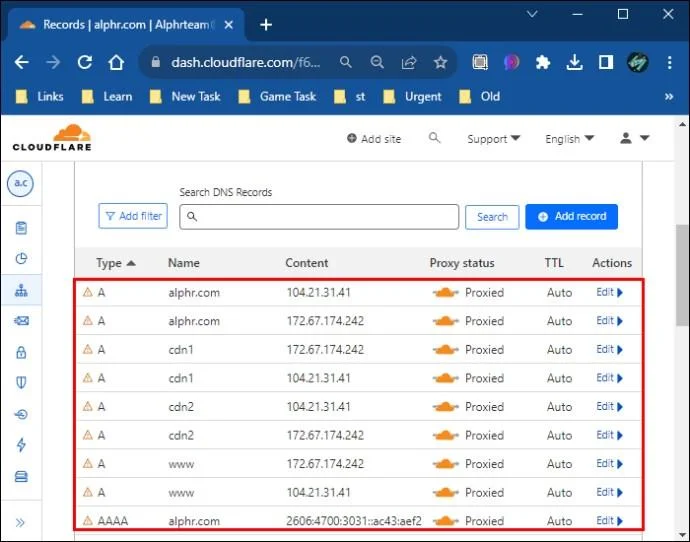
Task: Click the Search DNS Records input field
Action: [319, 217]
